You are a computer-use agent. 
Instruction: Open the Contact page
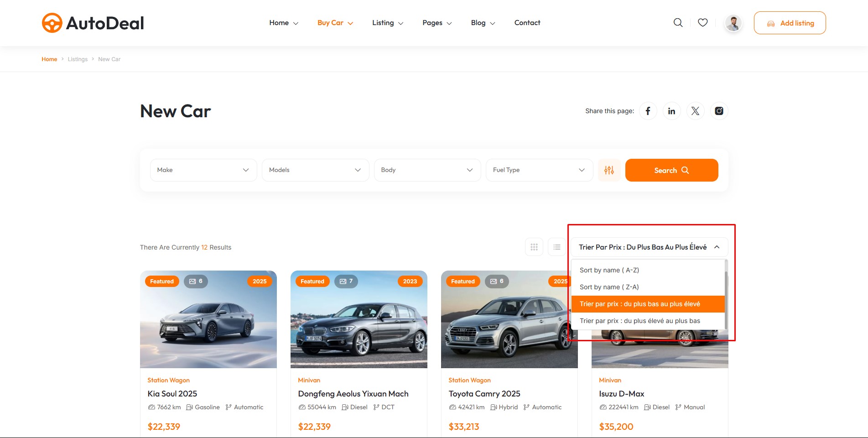pyautogui.click(x=527, y=23)
